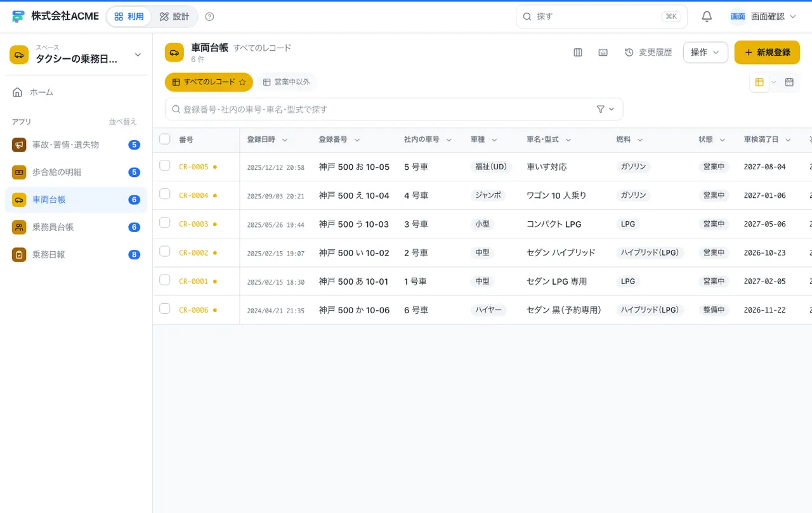Click the filter funnel icon in search bar
The width and height of the screenshot is (812, 513).
(x=601, y=109)
